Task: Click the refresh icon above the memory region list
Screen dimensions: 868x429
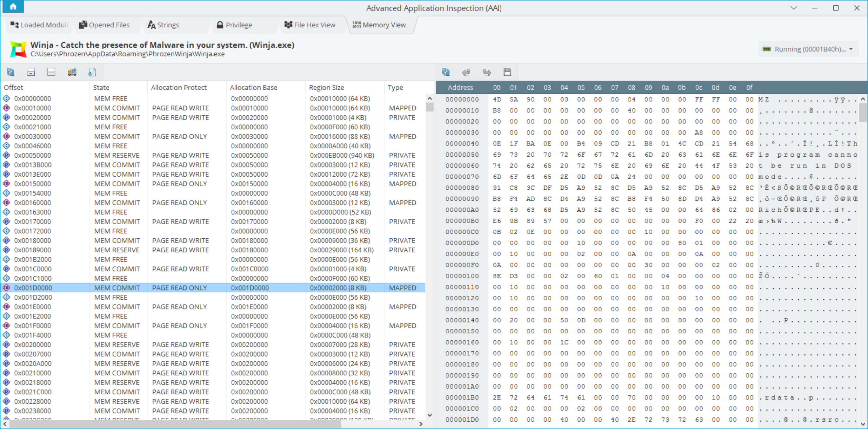Action: point(11,72)
